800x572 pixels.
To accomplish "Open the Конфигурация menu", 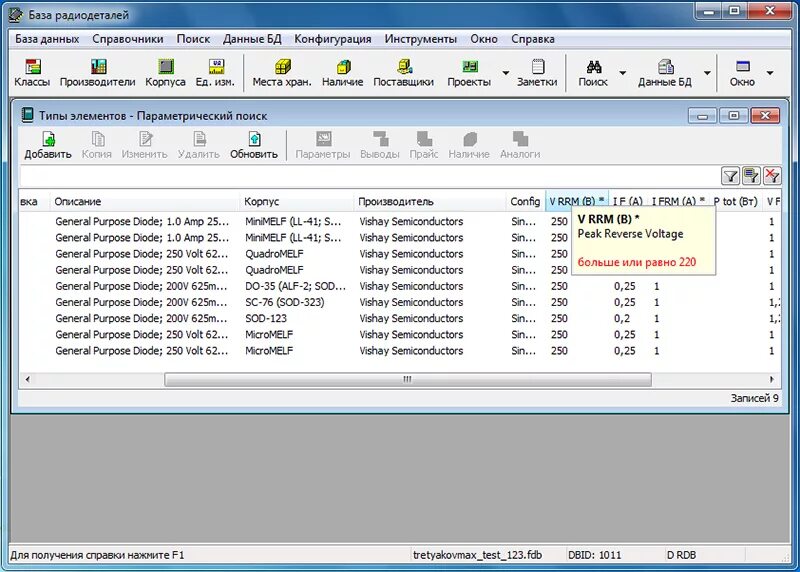I will tap(333, 39).
